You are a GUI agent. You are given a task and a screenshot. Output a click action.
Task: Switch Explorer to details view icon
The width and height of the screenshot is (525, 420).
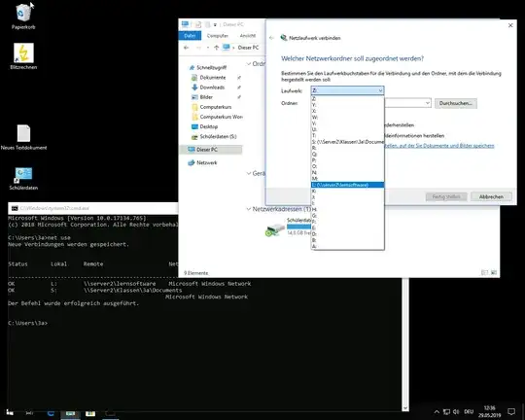pyautogui.click(x=484, y=272)
